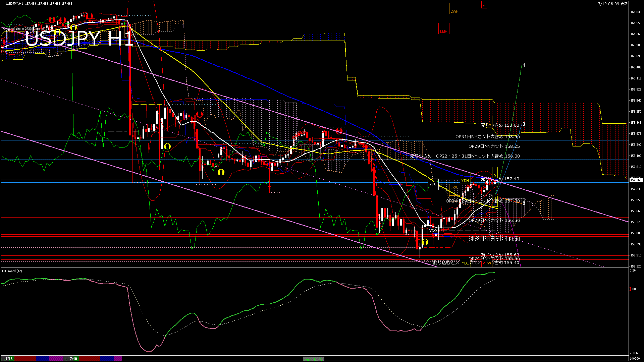Toggle the macd ON button
644x362 pixels.
pyautogui.click(x=314, y=359)
